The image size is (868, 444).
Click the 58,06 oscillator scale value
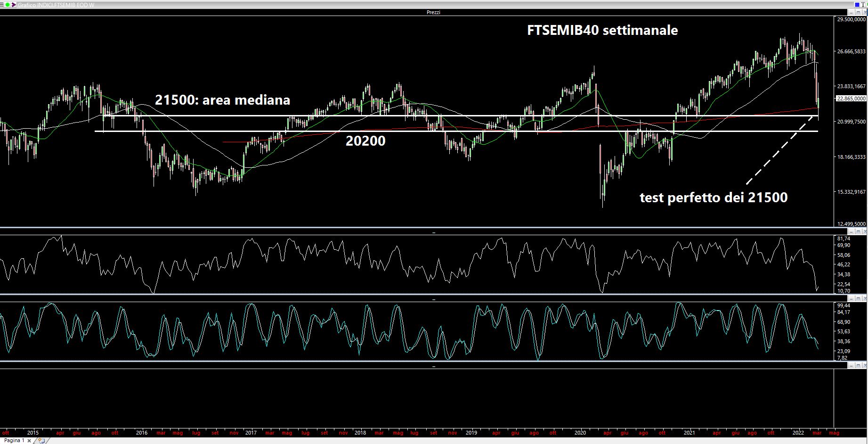(x=844, y=255)
